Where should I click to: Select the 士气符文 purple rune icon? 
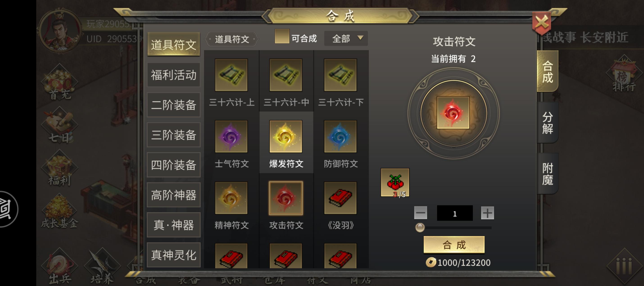tap(231, 136)
